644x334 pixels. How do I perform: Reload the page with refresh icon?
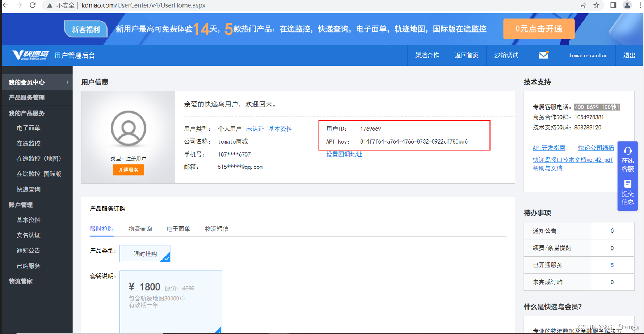[33, 5]
